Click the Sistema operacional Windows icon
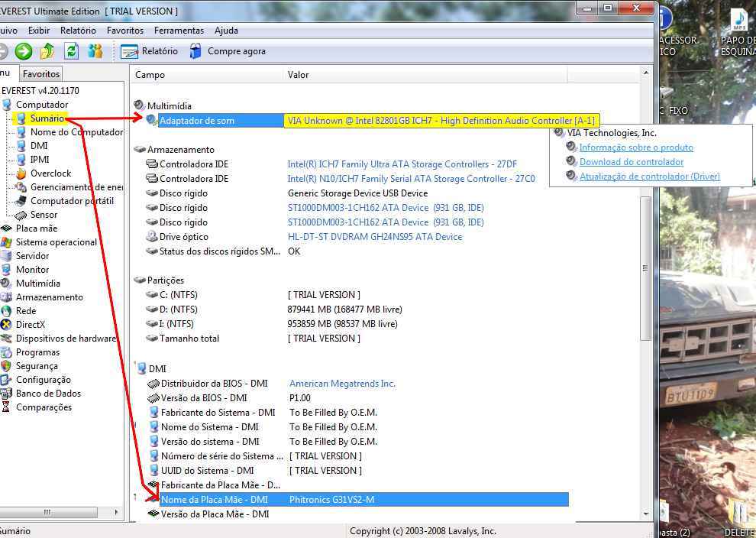 [x=6, y=242]
